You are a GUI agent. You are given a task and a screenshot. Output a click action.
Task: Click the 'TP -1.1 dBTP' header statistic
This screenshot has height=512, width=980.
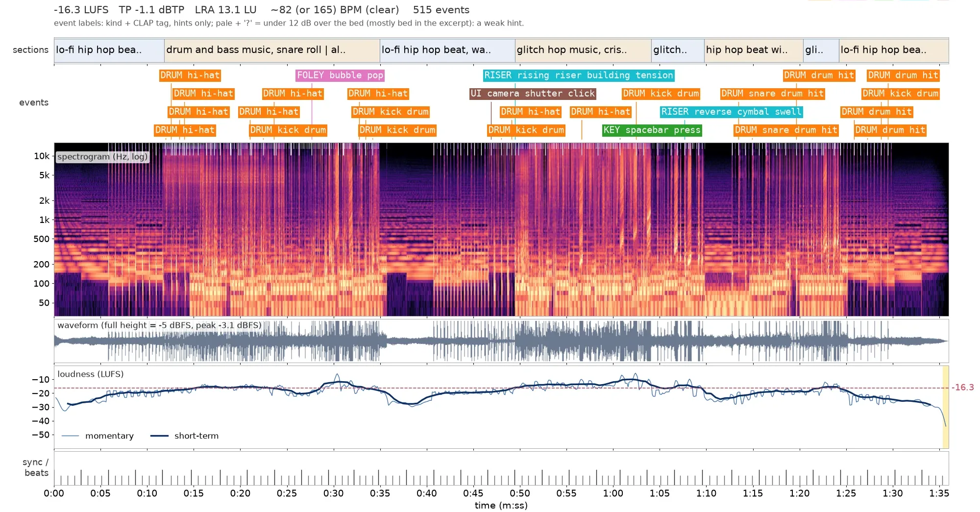(x=151, y=10)
